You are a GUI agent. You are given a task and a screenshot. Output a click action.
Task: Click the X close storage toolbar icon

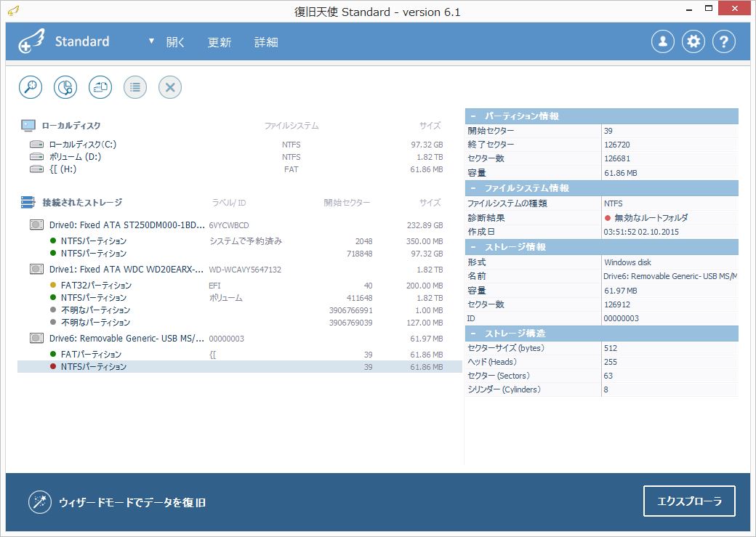169,87
